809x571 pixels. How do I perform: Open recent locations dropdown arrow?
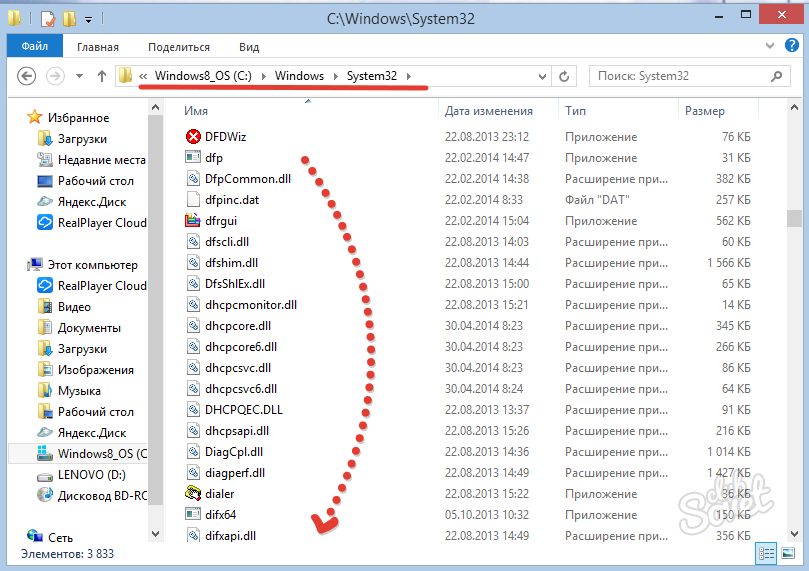(79, 76)
